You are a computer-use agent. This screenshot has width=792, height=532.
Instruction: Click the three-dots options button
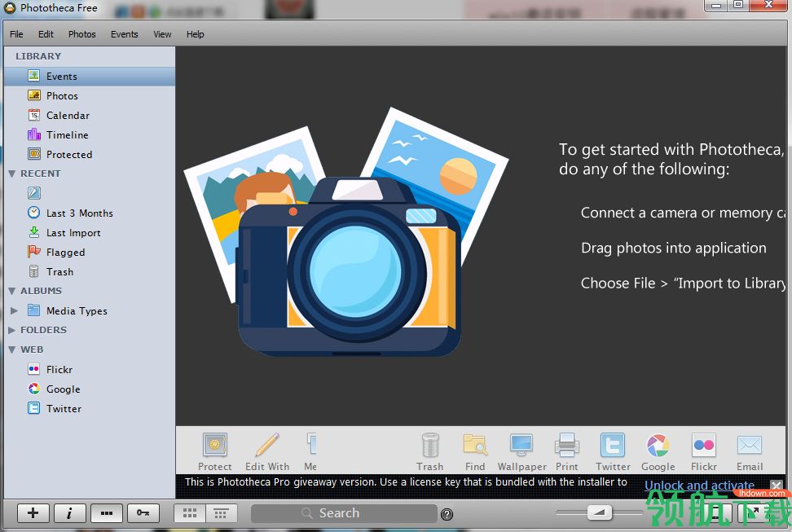[x=107, y=513]
